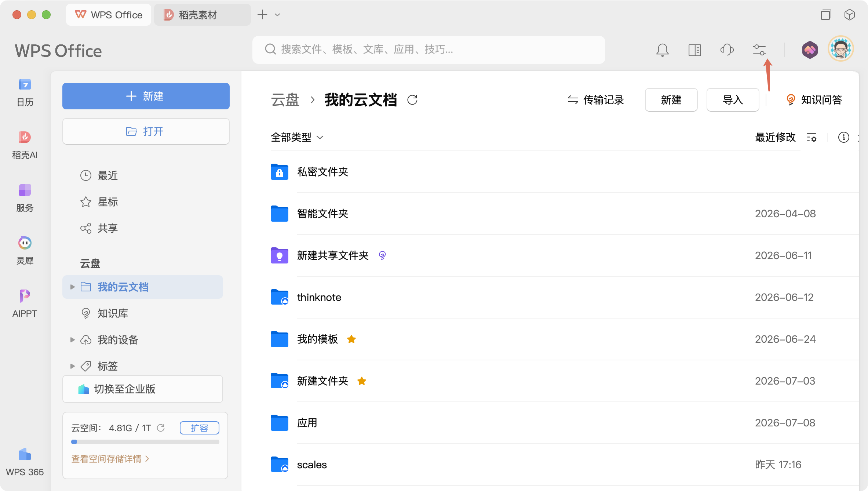Click the thinknote folder icon
The image size is (868, 491).
coord(280,297)
